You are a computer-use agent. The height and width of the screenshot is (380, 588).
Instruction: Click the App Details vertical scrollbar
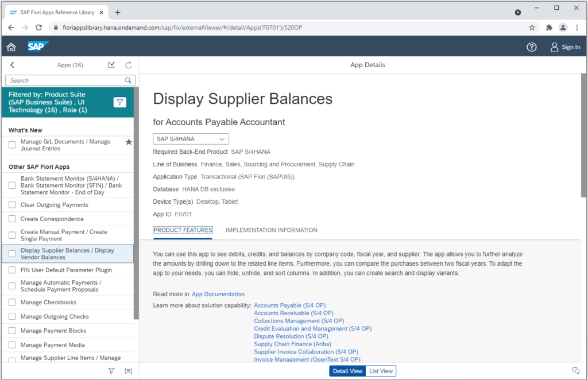point(583,135)
